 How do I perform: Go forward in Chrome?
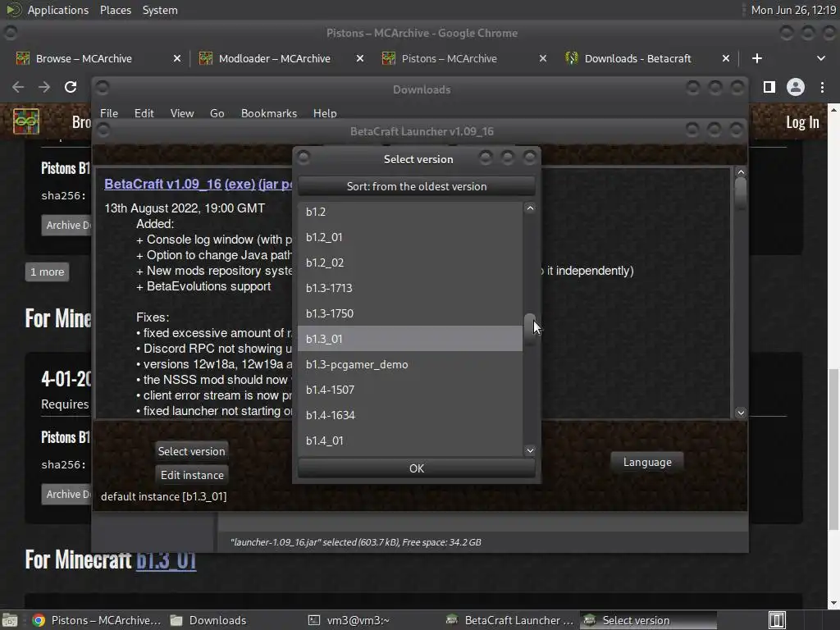click(x=44, y=87)
